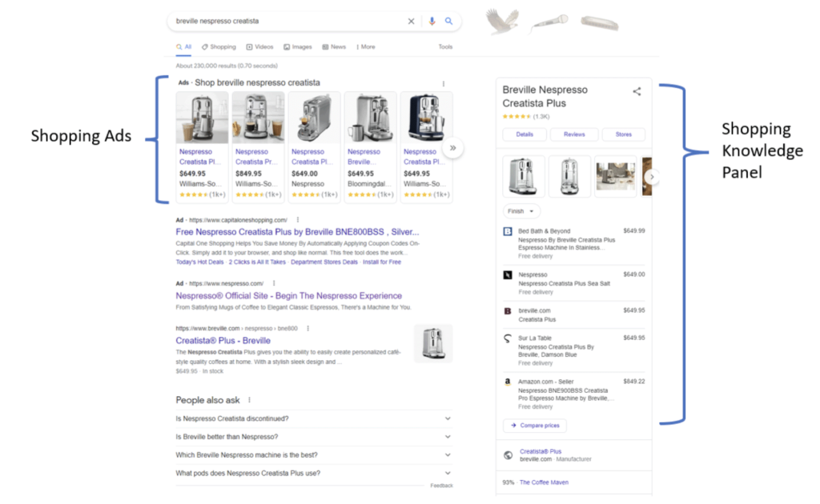Switch to the News tab
Image resolution: width=820 pixels, height=504 pixels.
click(334, 47)
